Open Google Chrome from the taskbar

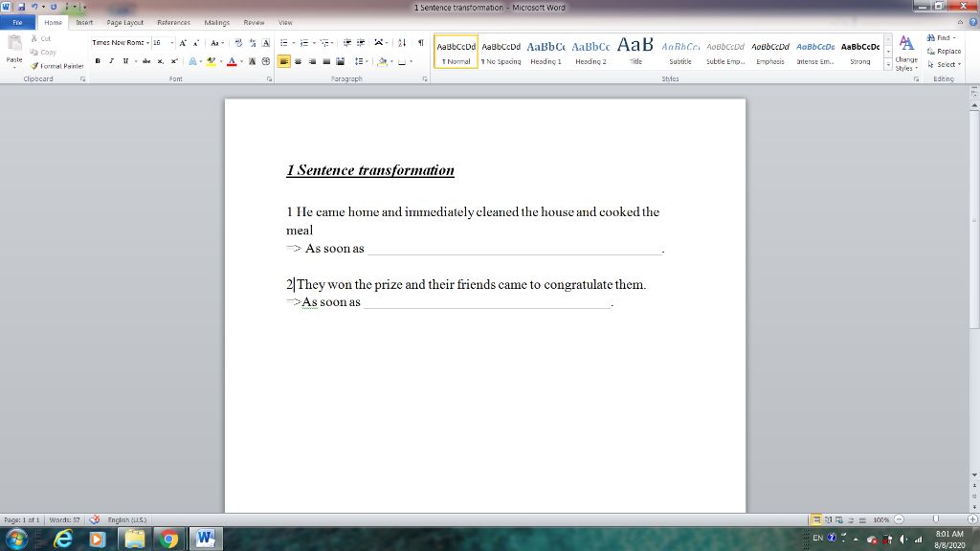pos(168,539)
